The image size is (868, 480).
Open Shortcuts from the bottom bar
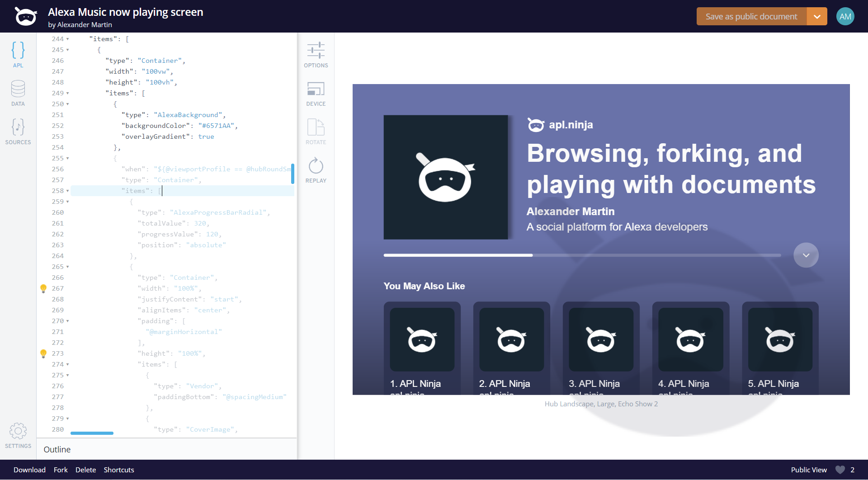click(x=119, y=470)
